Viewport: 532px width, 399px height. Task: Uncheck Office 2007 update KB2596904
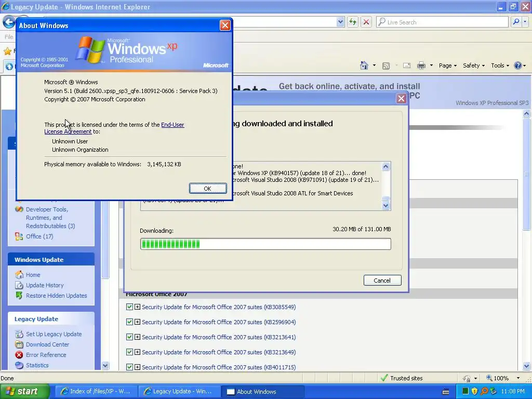tap(129, 322)
